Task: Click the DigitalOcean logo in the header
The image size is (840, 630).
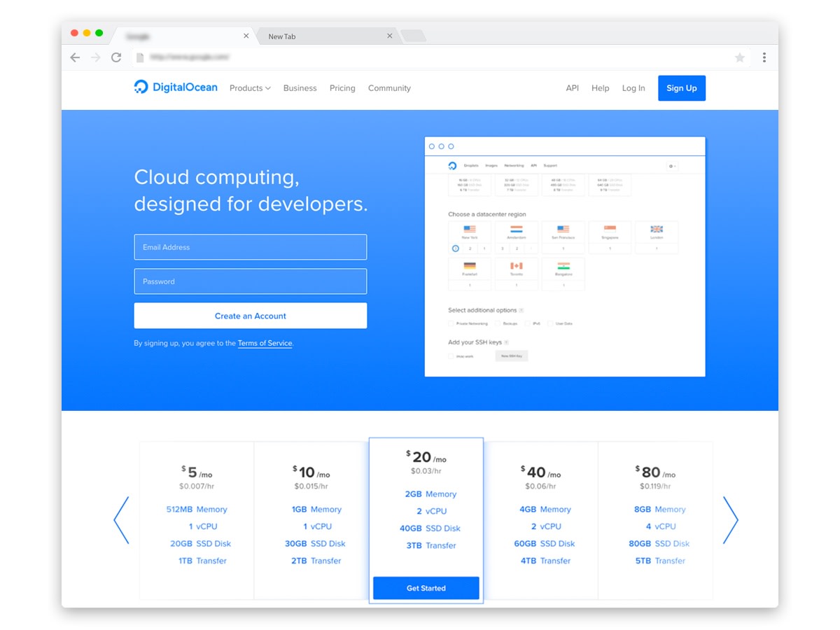Action: [x=176, y=87]
